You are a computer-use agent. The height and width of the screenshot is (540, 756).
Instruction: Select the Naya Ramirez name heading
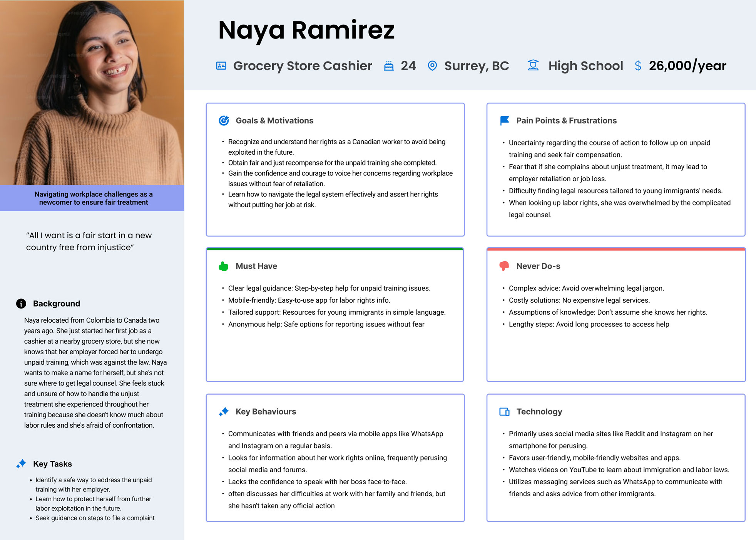pos(306,30)
